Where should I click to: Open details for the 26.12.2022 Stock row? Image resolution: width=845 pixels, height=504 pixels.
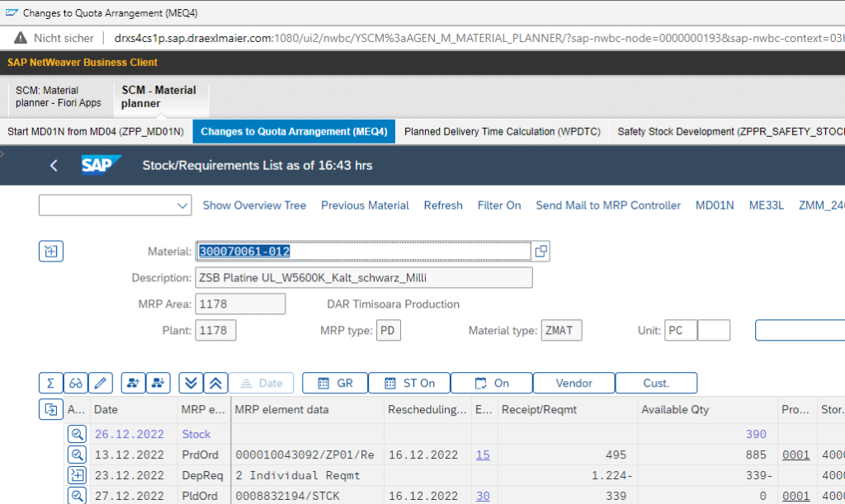click(77, 434)
